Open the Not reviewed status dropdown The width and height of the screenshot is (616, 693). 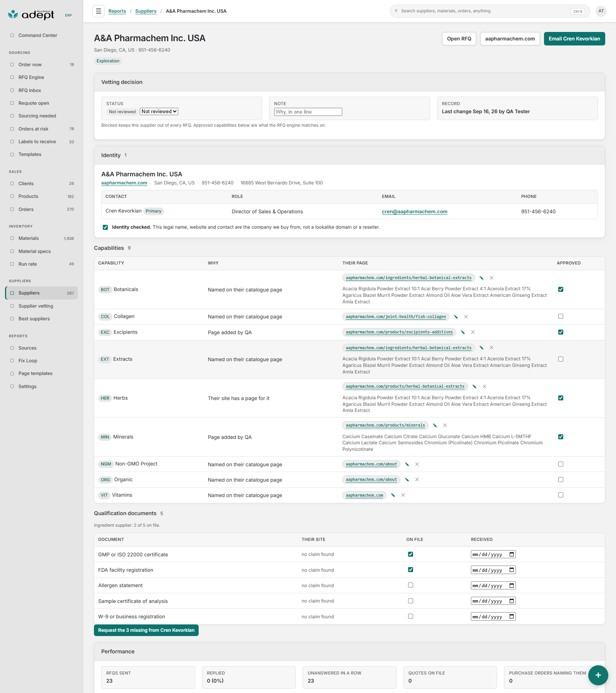click(x=159, y=112)
